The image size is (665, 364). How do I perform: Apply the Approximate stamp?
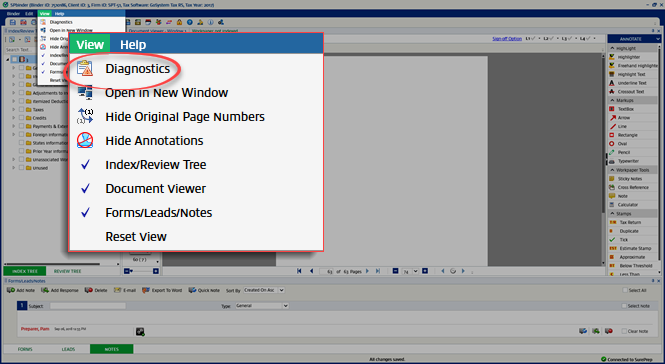(x=632, y=257)
